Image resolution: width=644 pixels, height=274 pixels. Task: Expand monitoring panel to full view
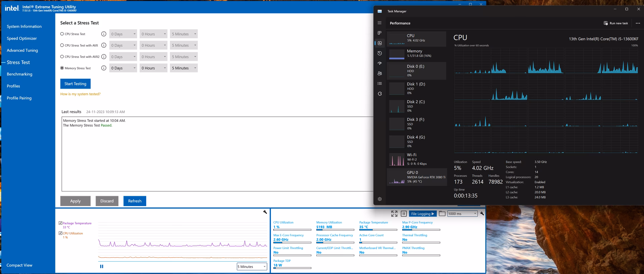pyautogui.click(x=394, y=214)
